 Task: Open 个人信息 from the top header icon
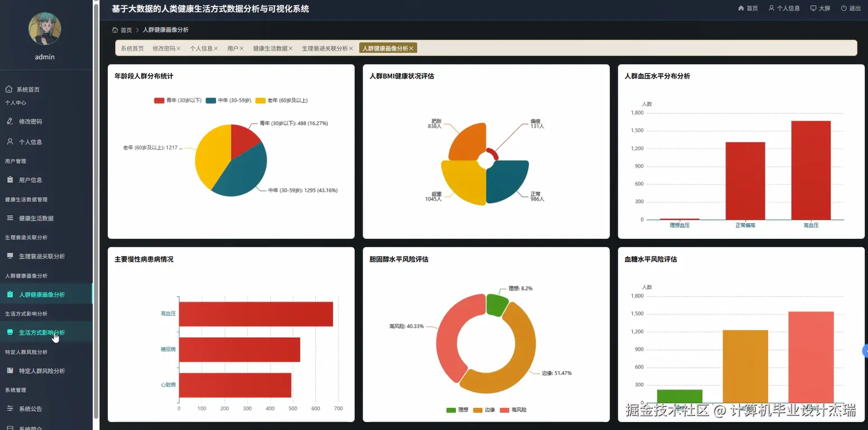[771, 8]
